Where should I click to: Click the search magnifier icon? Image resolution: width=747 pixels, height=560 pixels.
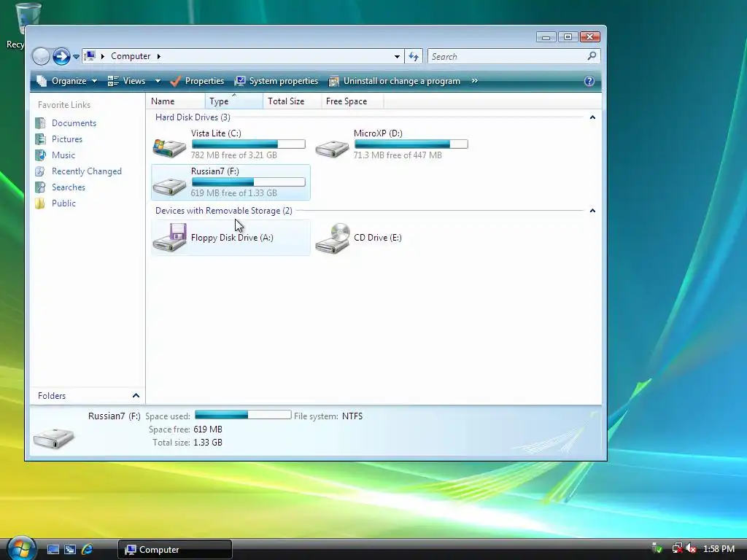point(592,56)
